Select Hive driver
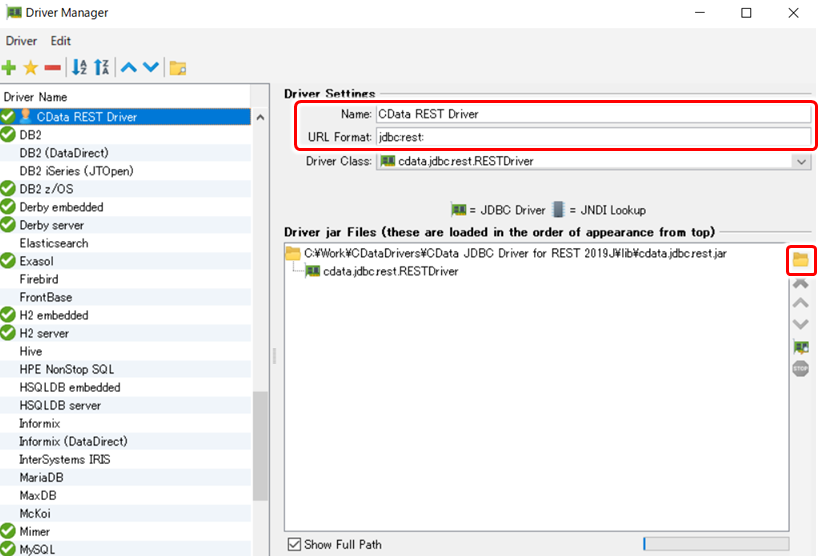 [x=125, y=351]
